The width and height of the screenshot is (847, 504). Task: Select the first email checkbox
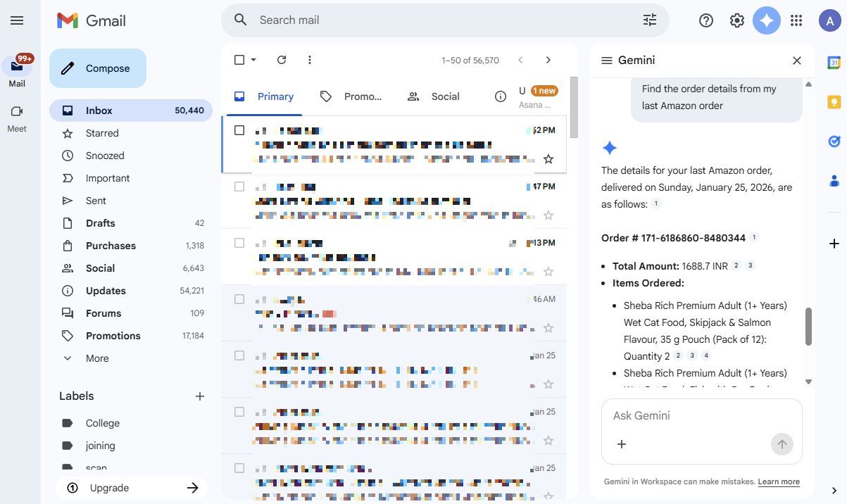pyautogui.click(x=239, y=130)
